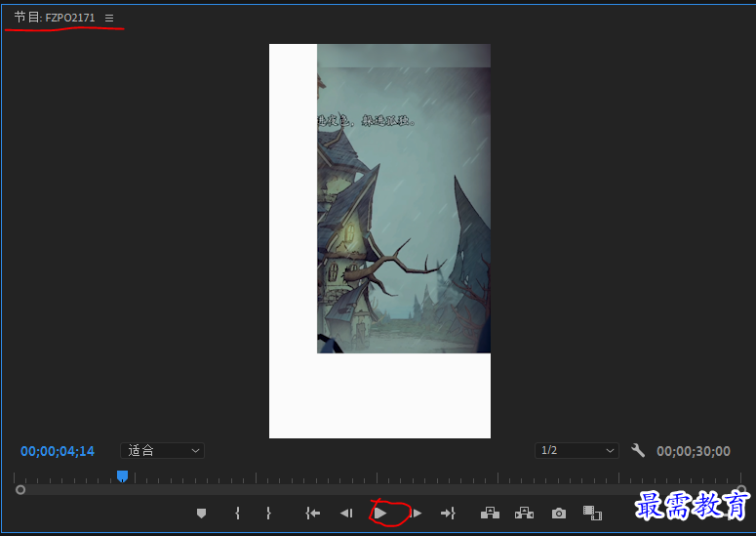Click the current timecode 00;00;04;14
The image size is (756, 536).
click(x=58, y=451)
